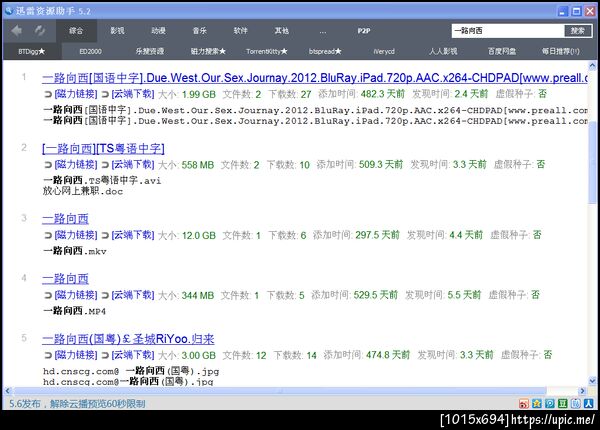Click 磁力链接 for the 3.00 GB result
The image size is (600, 430).
pos(76,355)
